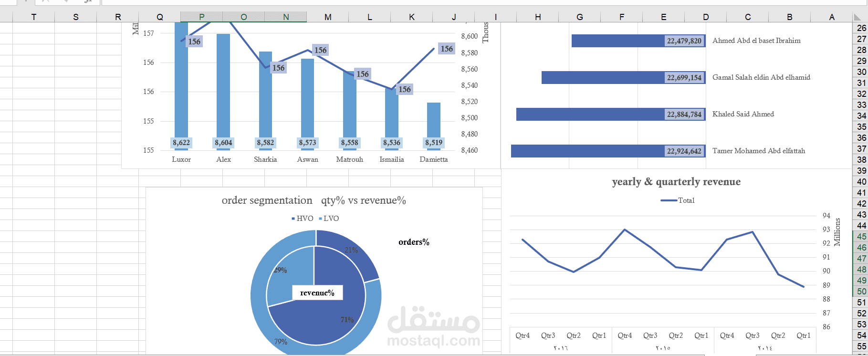Image resolution: width=868 pixels, height=356 pixels.
Task: Click the Gamal Salah eldin Abd elhamid label
Action: [761, 77]
